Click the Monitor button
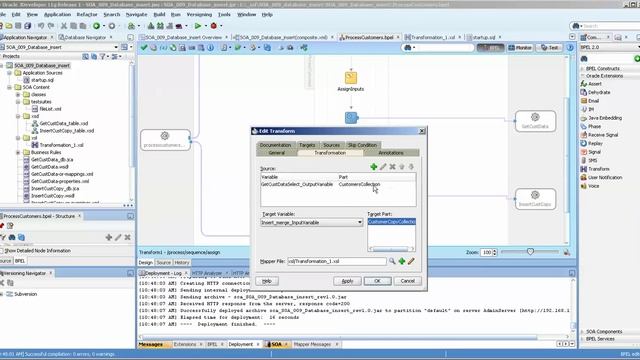The width and height of the screenshot is (640, 360). (x=520, y=48)
